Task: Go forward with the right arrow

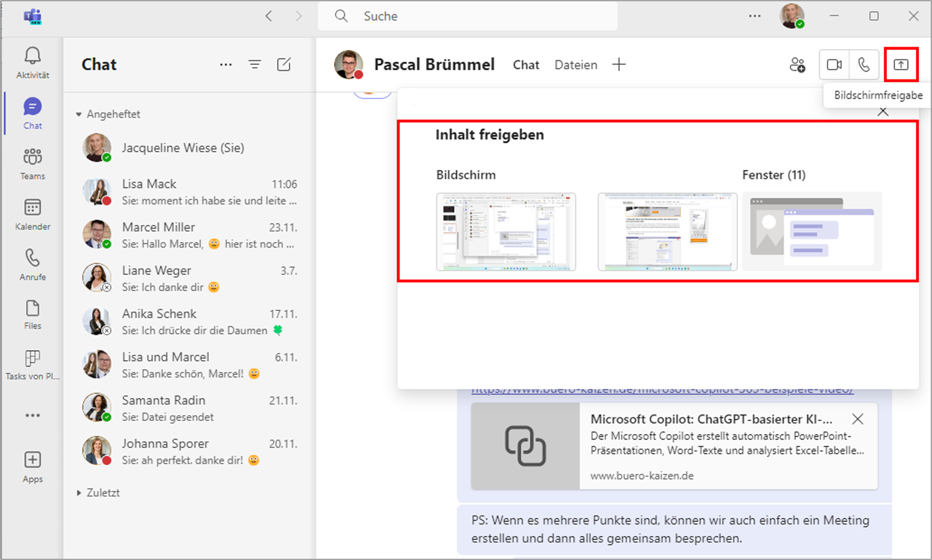Action: (298, 16)
